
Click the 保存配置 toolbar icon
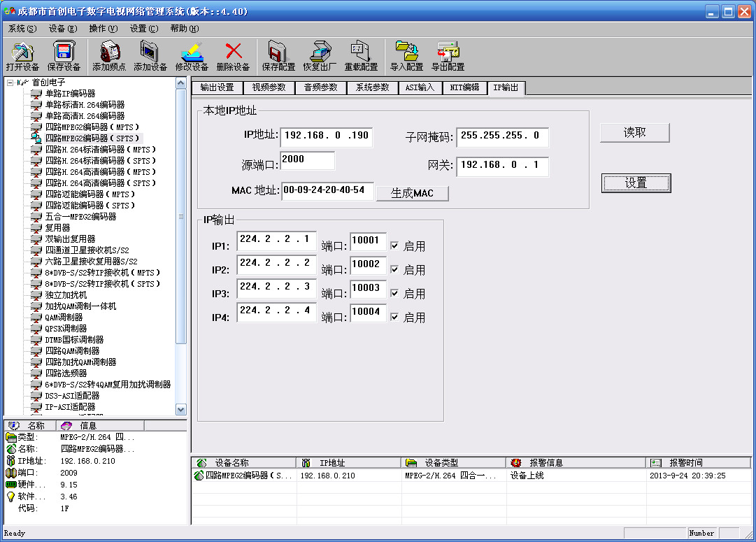(278, 51)
